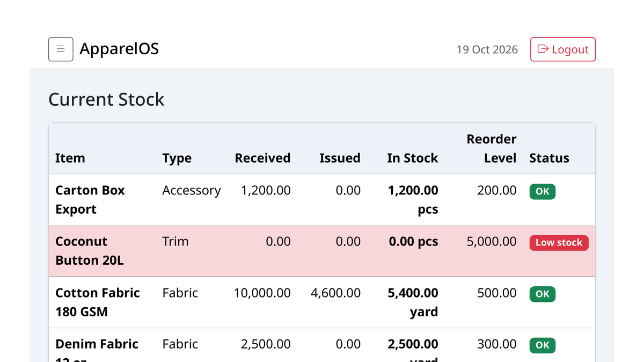Click the OK badge for Carton Box Export

543,191
